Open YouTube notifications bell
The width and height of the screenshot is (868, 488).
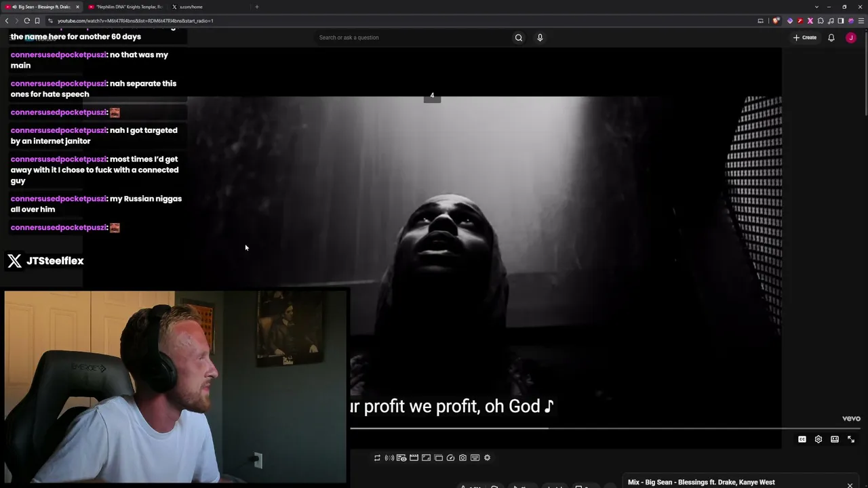pos(831,37)
